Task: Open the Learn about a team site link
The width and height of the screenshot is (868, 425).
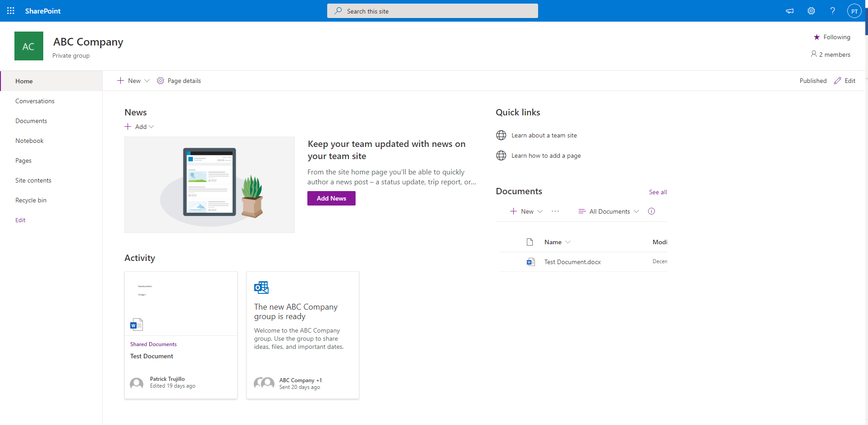Action: 544,135
